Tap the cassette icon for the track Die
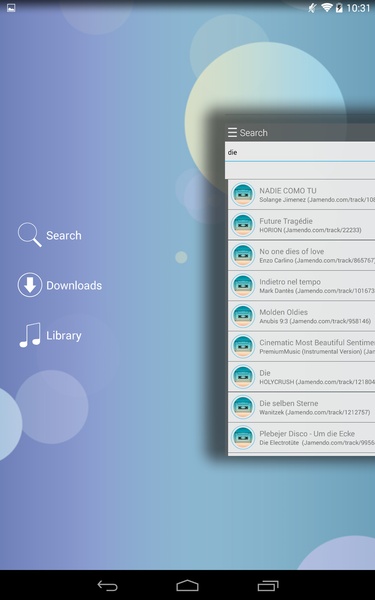The image size is (375, 600). point(243,377)
